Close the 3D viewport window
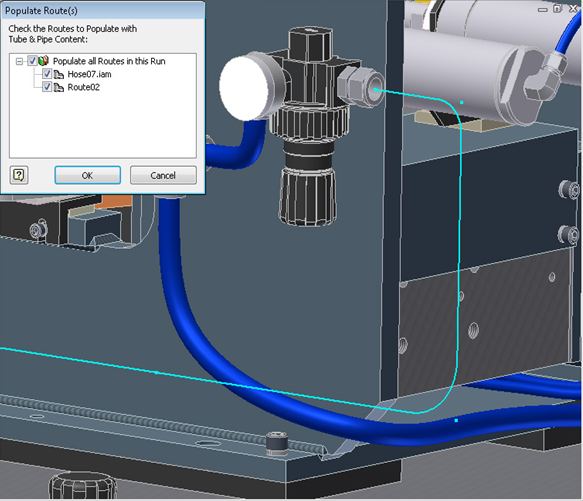 pyautogui.click(x=573, y=9)
